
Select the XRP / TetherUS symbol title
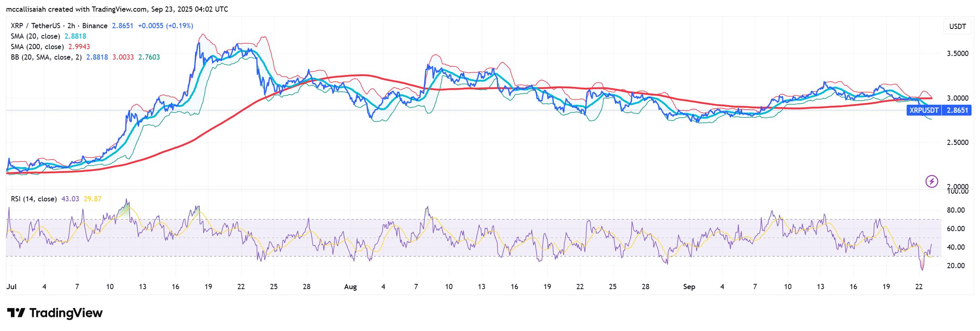coord(59,26)
